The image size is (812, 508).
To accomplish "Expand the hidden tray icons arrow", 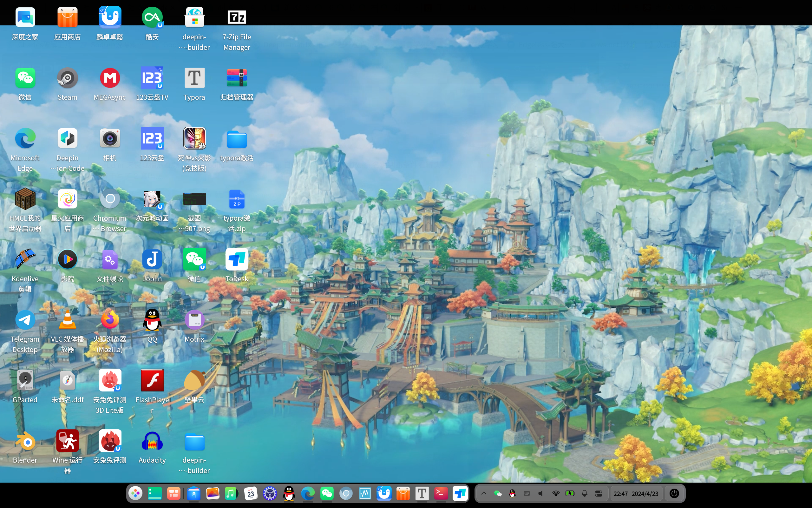I will pos(483,493).
